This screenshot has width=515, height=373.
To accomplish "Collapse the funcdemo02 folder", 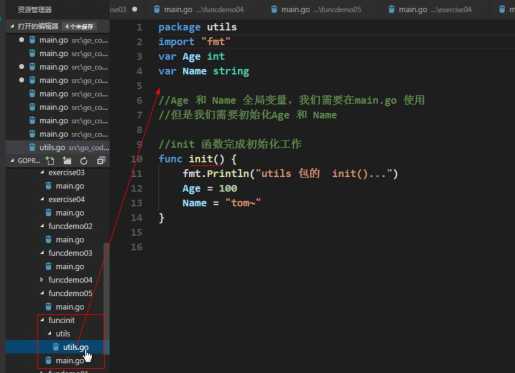I will (x=42, y=226).
